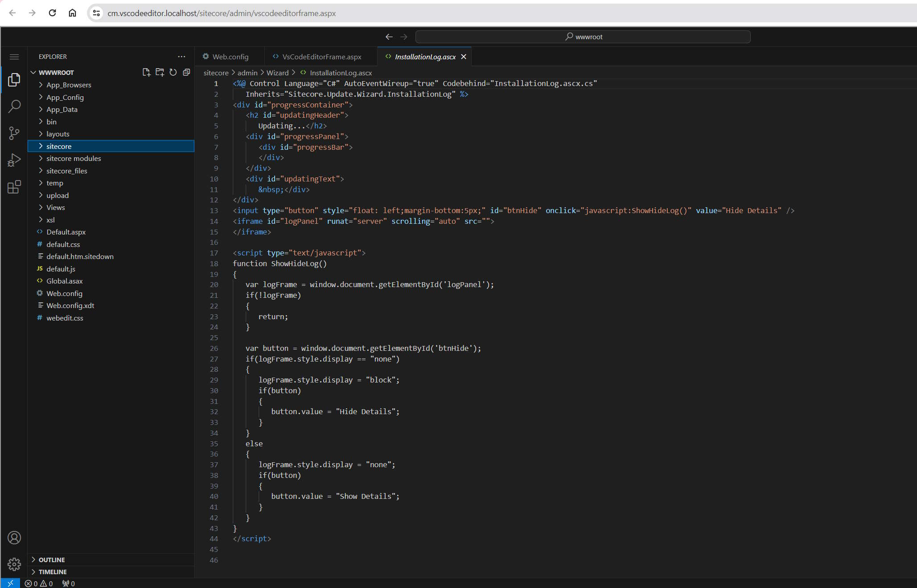Open the Extensions view
This screenshot has width=917, height=588.
tap(14, 187)
